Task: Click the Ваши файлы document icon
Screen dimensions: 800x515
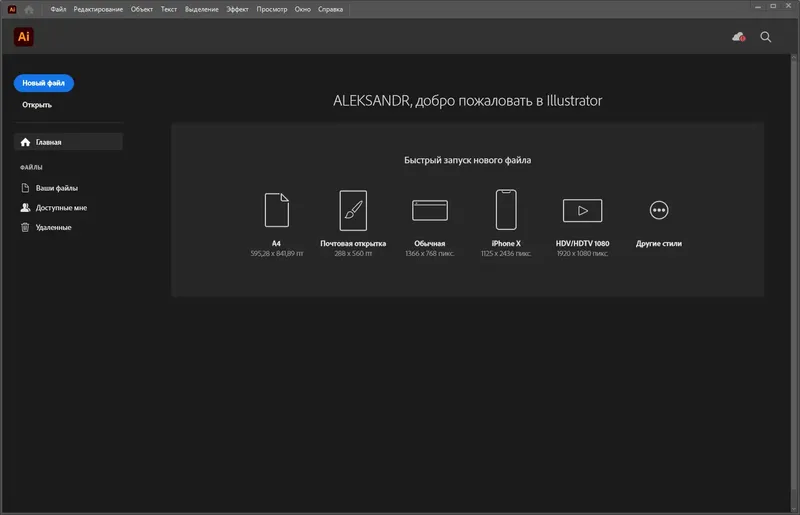Action: [x=25, y=188]
